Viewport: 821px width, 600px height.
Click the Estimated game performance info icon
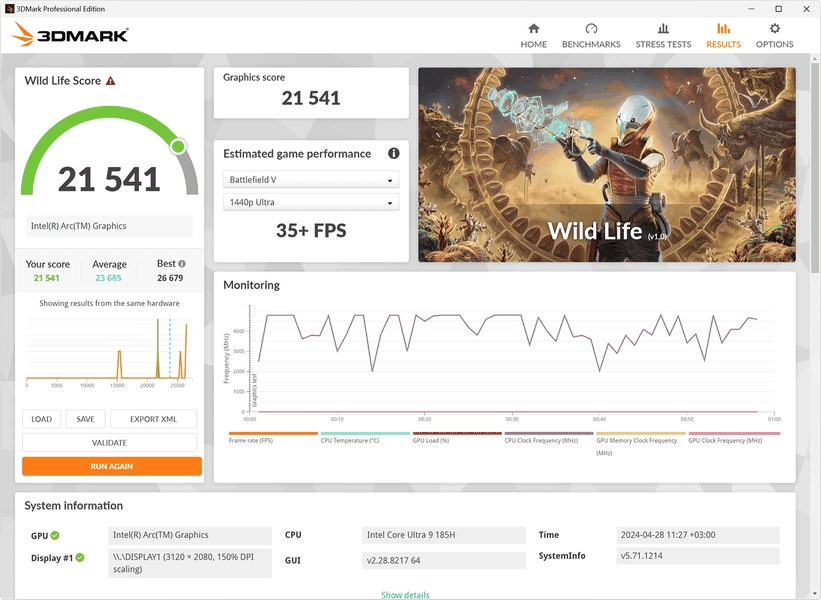point(393,153)
